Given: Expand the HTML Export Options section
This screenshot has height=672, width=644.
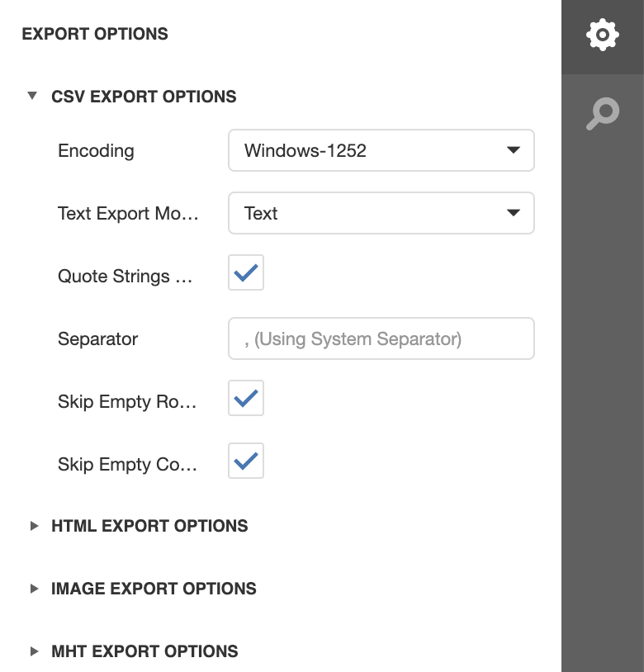Looking at the screenshot, I should 35,526.
